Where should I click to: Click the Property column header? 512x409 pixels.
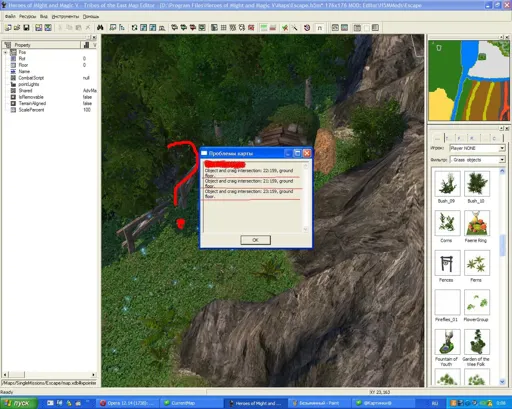41,45
